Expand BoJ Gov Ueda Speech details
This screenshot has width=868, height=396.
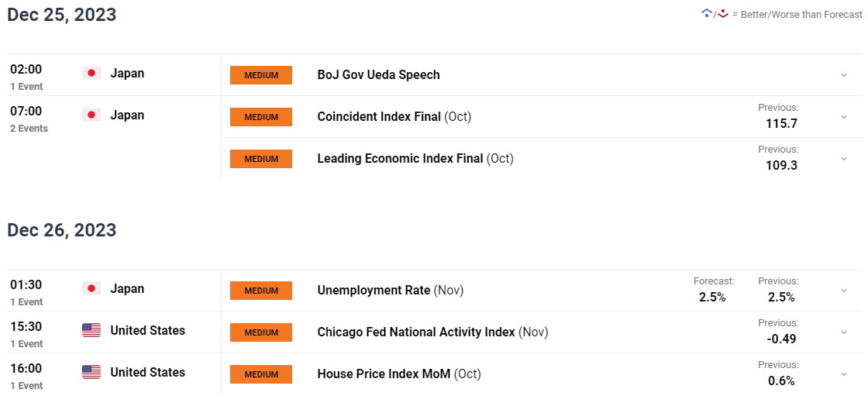coord(844,74)
